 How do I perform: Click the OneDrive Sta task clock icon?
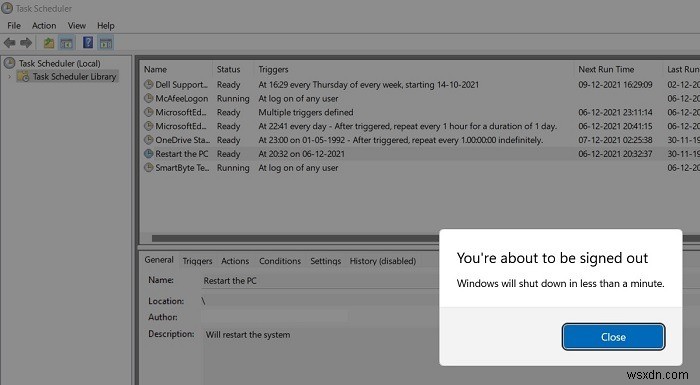tap(149, 140)
